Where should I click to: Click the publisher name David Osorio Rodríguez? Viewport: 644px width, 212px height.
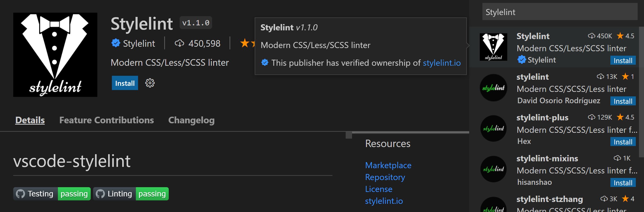point(559,101)
